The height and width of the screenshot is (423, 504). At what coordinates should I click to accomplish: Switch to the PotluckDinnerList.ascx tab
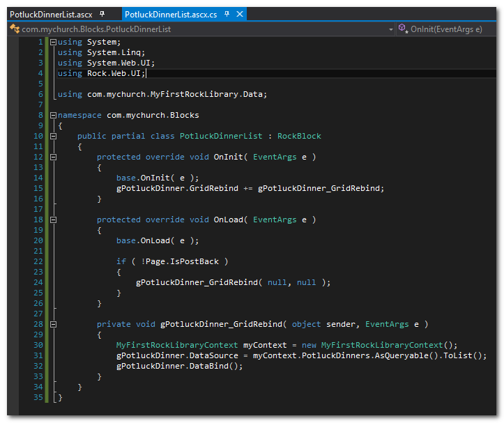[50, 14]
